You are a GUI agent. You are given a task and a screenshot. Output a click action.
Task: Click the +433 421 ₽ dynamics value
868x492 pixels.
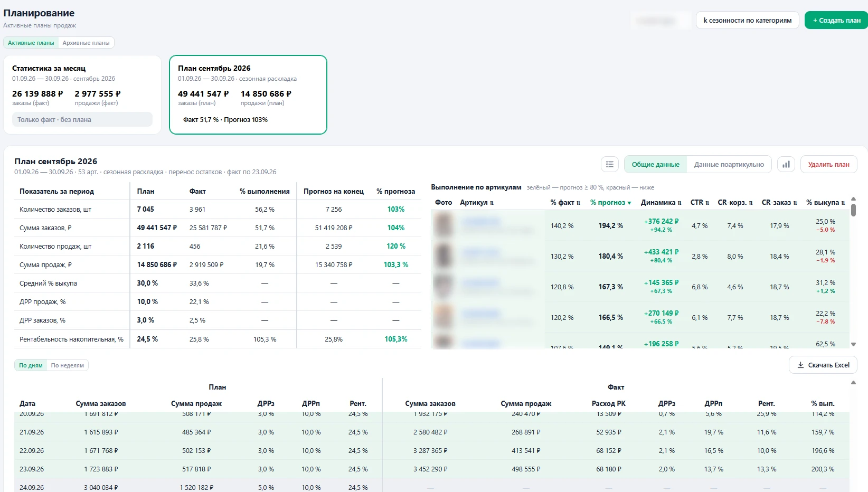(661, 252)
